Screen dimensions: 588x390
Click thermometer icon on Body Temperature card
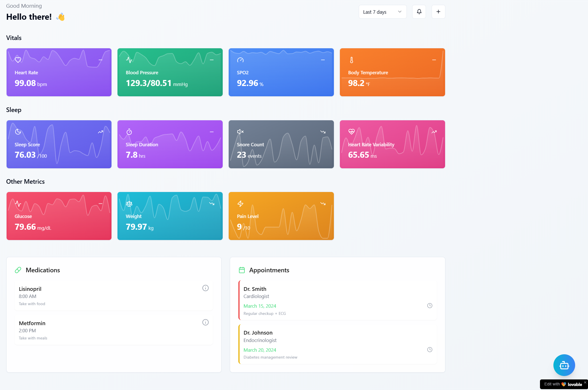tap(351, 60)
